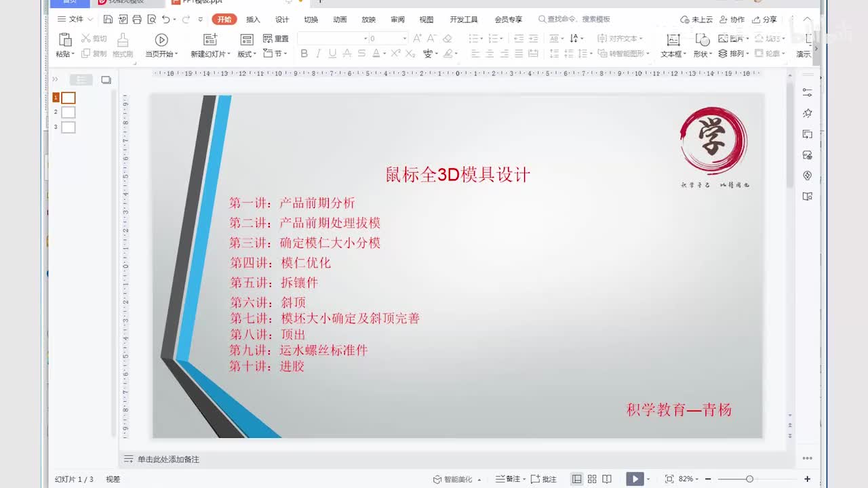Click the Shapes (形状) icon
The height and width of the screenshot is (488, 868).
click(702, 39)
